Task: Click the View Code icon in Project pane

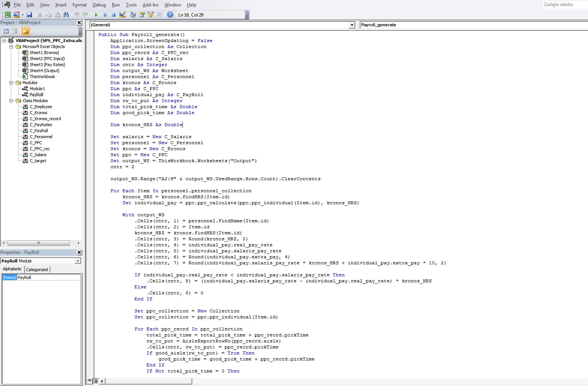Action: click(x=6, y=31)
